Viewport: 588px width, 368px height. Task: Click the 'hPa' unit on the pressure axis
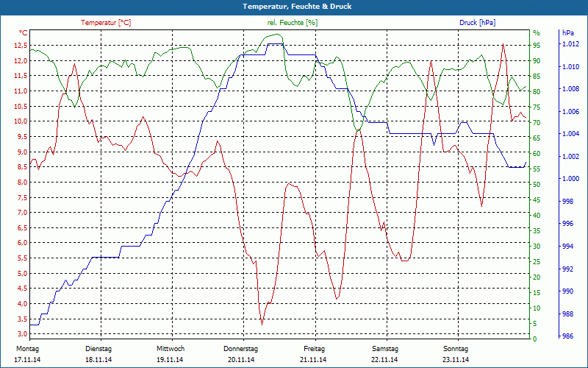(568, 33)
